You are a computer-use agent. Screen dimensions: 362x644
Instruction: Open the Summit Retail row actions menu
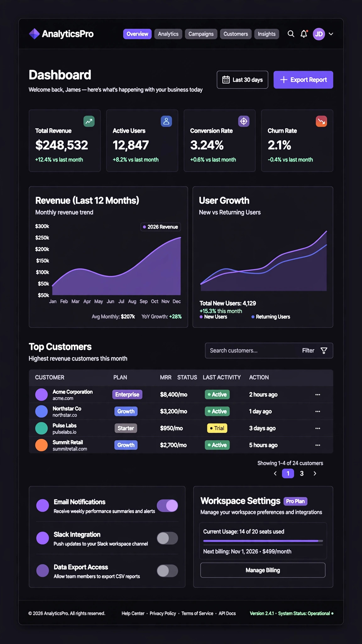(x=318, y=445)
